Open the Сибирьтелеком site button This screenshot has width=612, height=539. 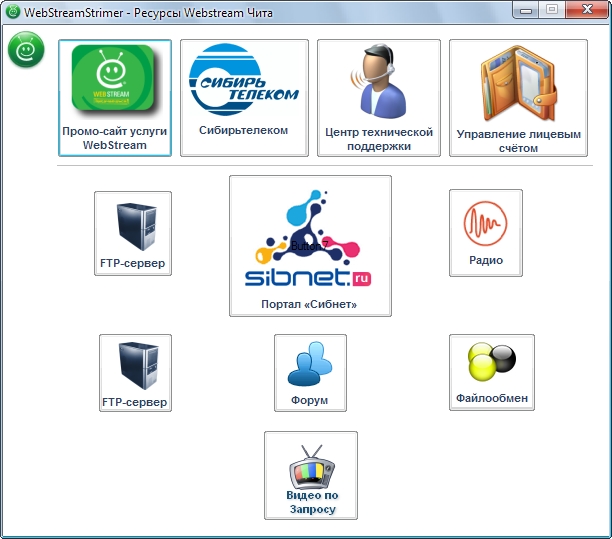point(245,98)
